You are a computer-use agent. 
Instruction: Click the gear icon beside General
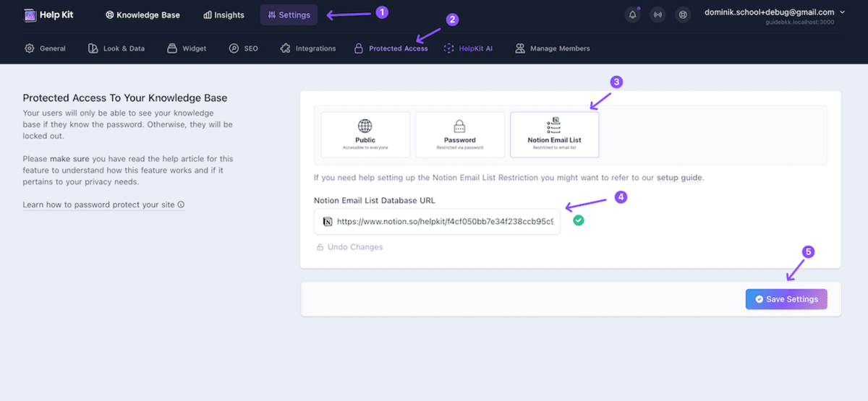click(29, 48)
